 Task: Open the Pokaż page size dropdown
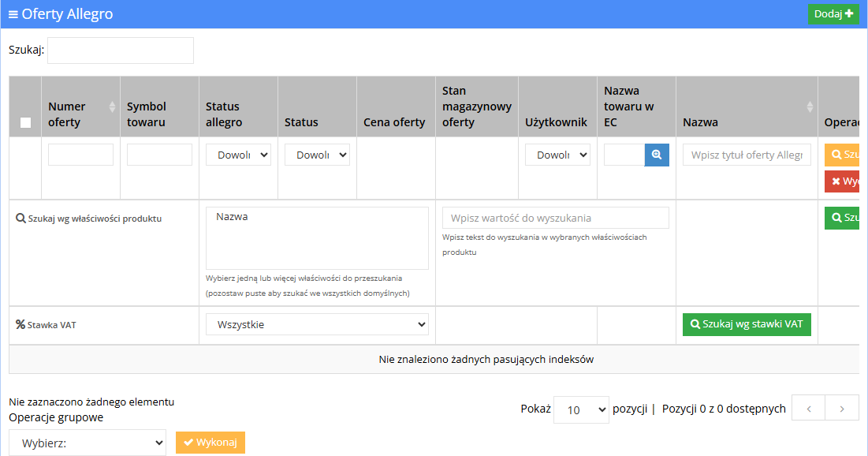[581, 409]
